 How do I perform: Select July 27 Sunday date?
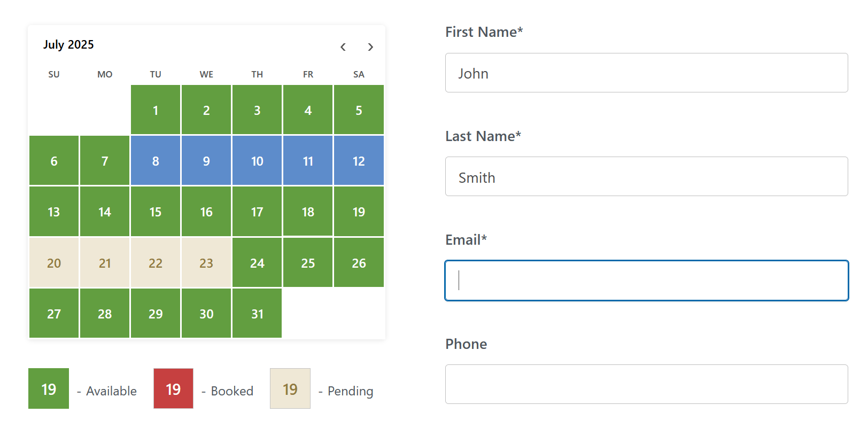tap(54, 314)
